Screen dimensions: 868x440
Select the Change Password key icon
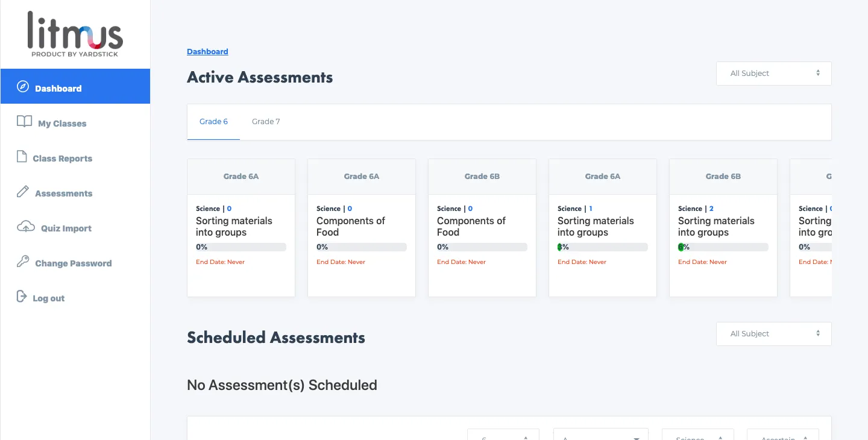pyautogui.click(x=24, y=262)
